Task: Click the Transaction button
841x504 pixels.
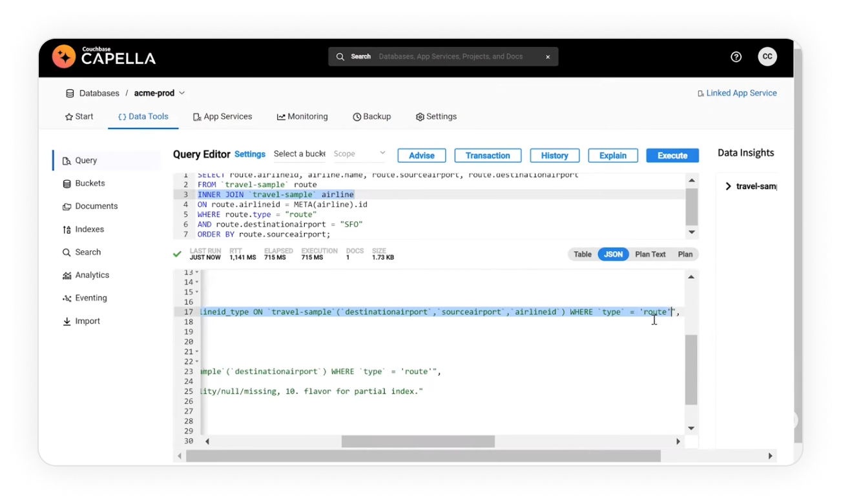Action: pyautogui.click(x=488, y=156)
